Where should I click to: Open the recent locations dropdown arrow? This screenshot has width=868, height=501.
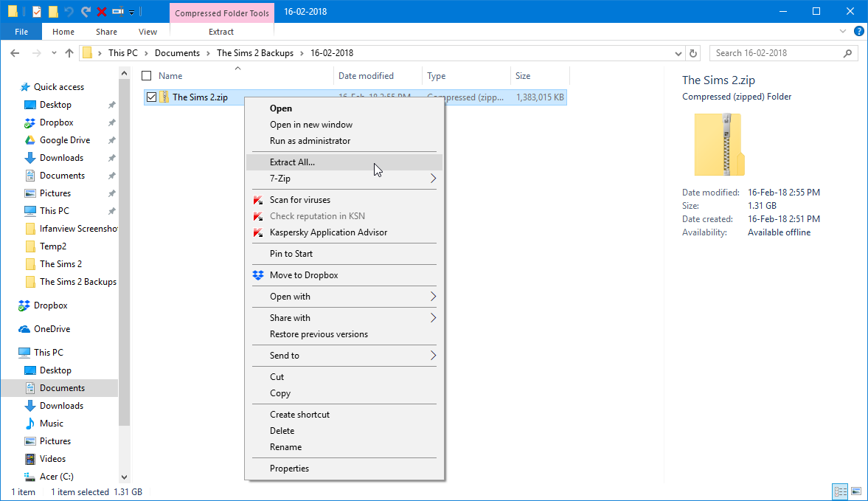pos(54,53)
